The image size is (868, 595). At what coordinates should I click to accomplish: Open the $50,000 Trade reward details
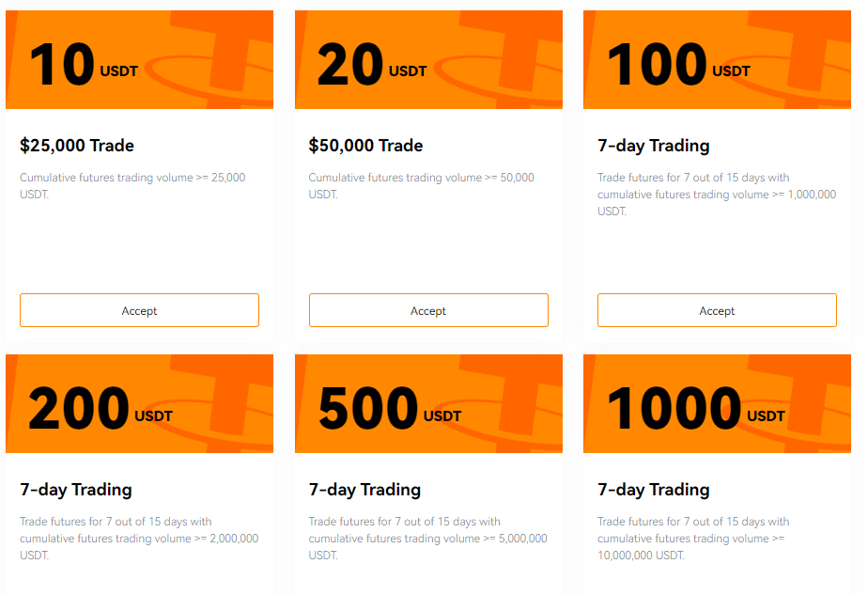[x=366, y=146]
